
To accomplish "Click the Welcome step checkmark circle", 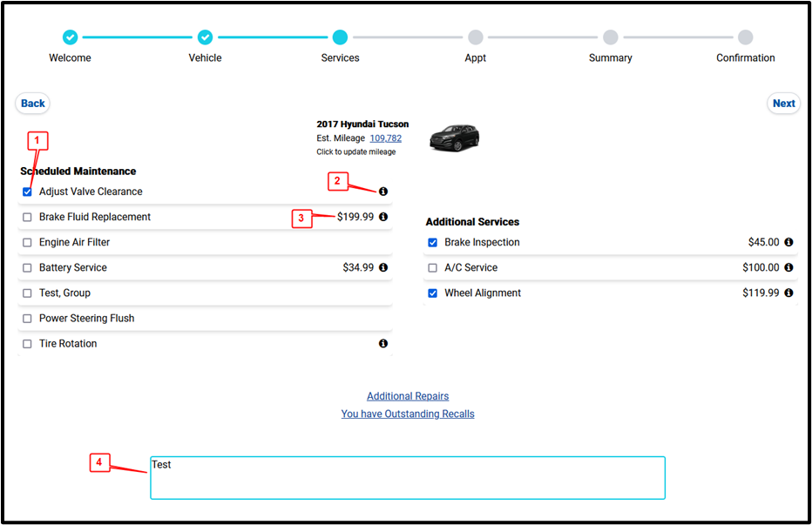I will 70,37.
